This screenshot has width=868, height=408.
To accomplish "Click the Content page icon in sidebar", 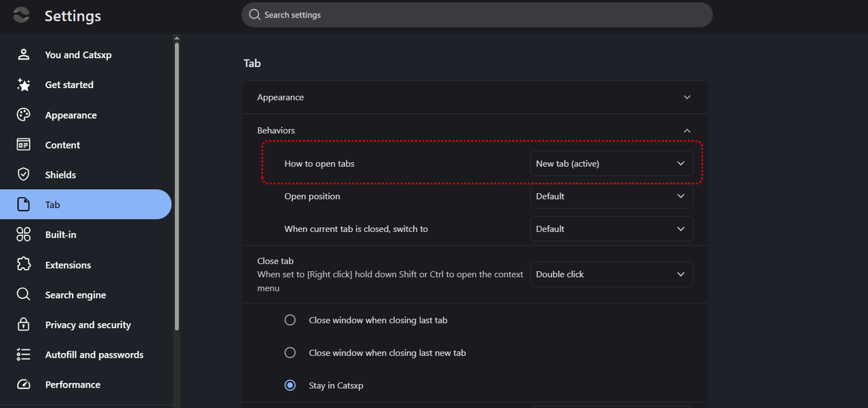I will click(x=24, y=144).
